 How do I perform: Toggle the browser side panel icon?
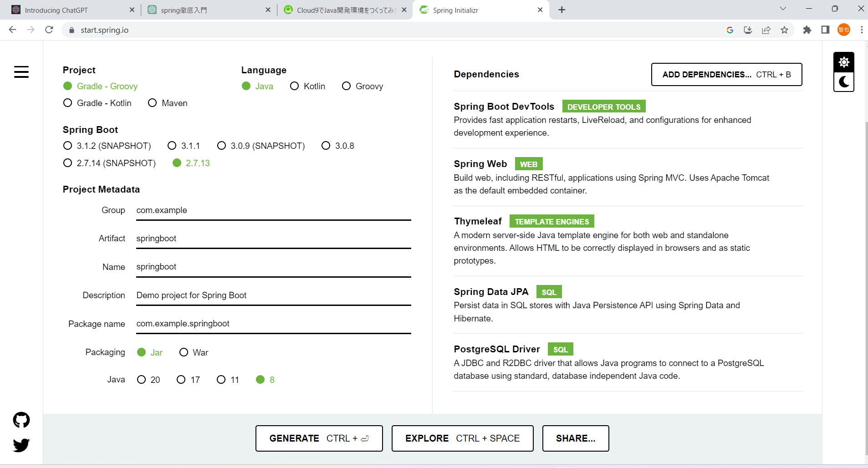(x=825, y=30)
